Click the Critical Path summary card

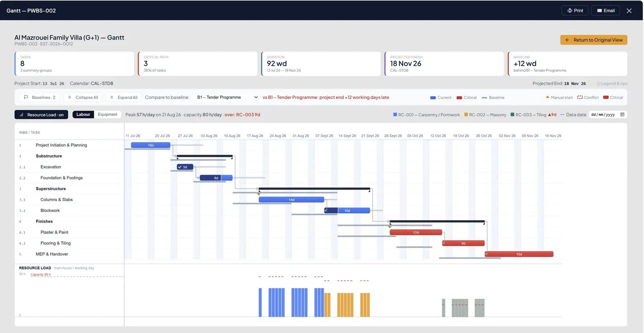pyautogui.click(x=198, y=64)
